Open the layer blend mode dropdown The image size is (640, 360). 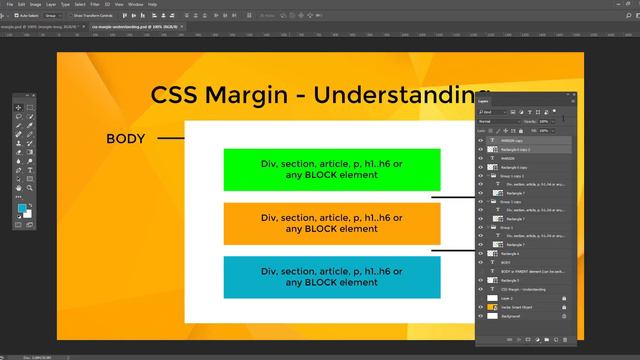pyautogui.click(x=499, y=122)
